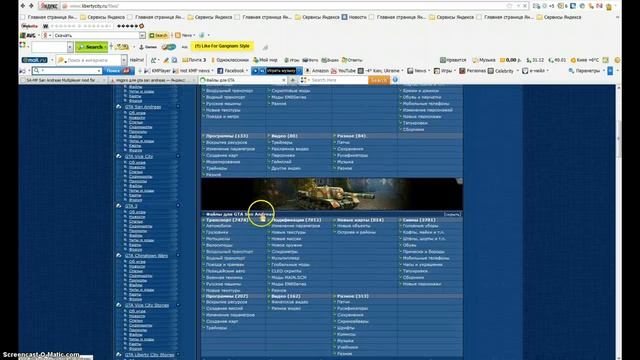This screenshot has height=360, width=640.
Task: Click the blue info icon beside Search
Action: pos(395,80)
